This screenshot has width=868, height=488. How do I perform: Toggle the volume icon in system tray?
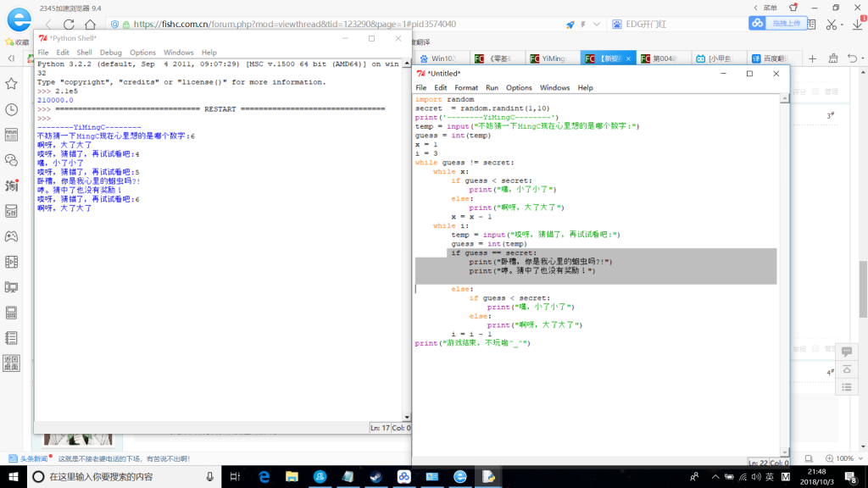756,476
